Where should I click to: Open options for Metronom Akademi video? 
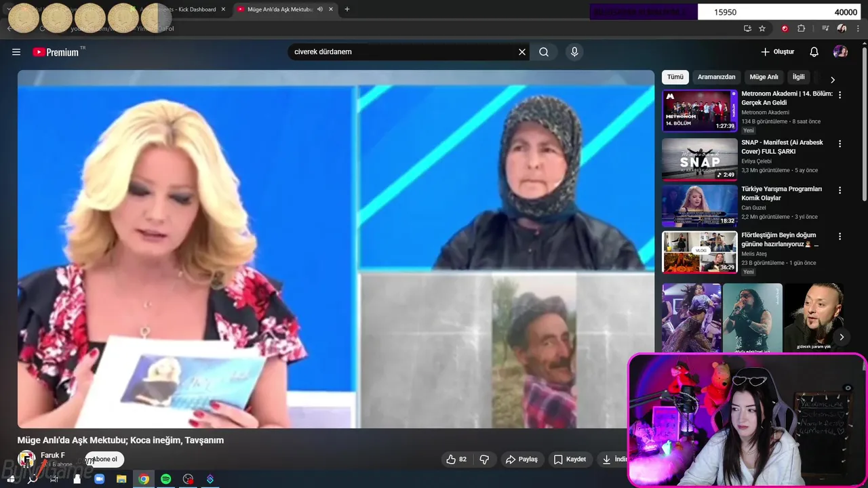click(840, 95)
